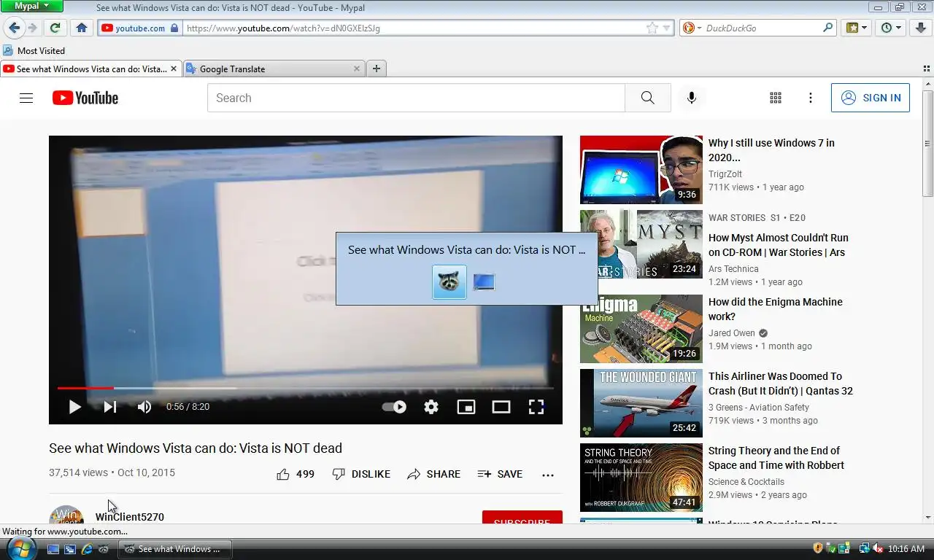
Task: Click Show Desktop in quick launch
Action: [x=53, y=549]
